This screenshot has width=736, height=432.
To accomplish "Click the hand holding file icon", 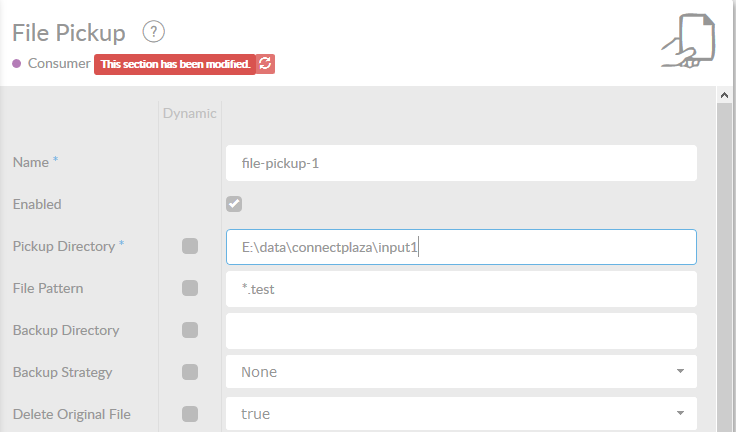I will [x=688, y=41].
